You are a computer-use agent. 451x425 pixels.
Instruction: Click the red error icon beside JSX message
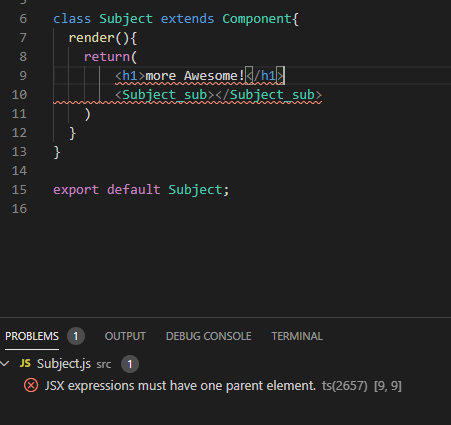[x=31, y=386]
